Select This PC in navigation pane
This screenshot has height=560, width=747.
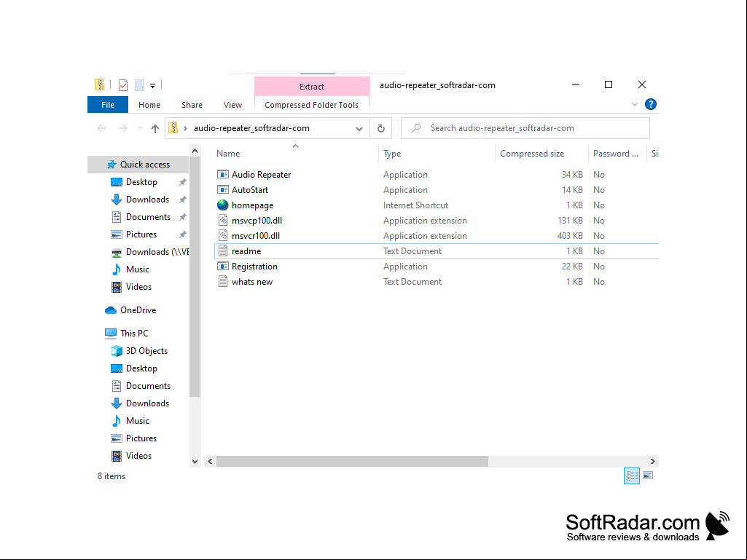(x=134, y=334)
